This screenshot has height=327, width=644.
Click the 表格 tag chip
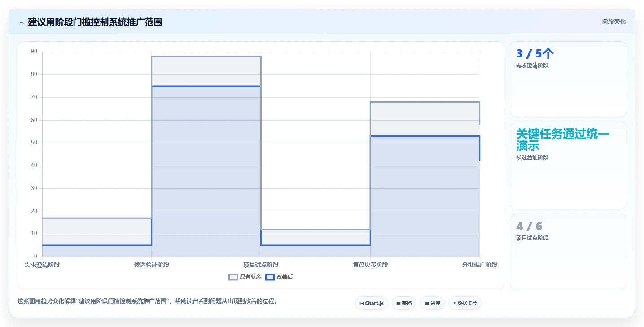(404, 303)
